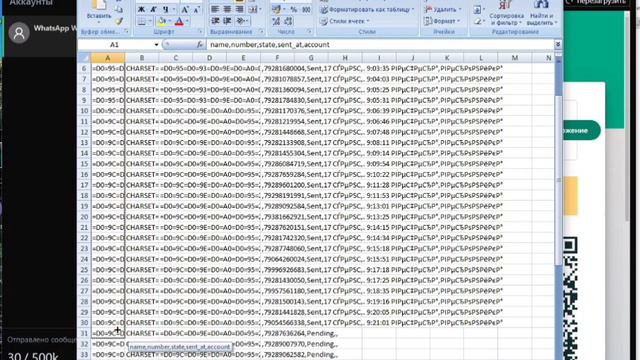Select row 31 header
Viewport: 640px width, 360px height.
(84, 333)
